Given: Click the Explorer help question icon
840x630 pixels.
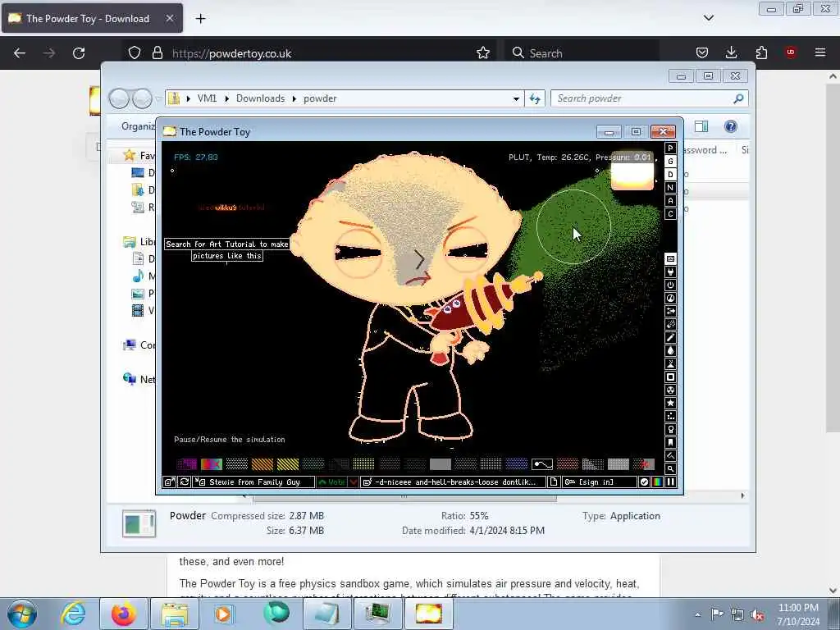Looking at the screenshot, I should click(730, 126).
